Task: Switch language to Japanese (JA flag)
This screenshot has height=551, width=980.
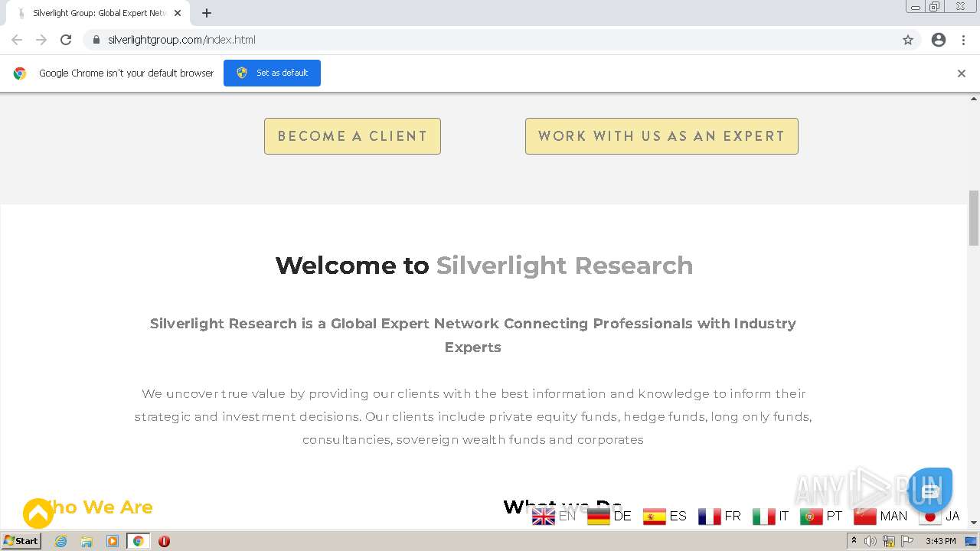Action: pyautogui.click(x=939, y=517)
